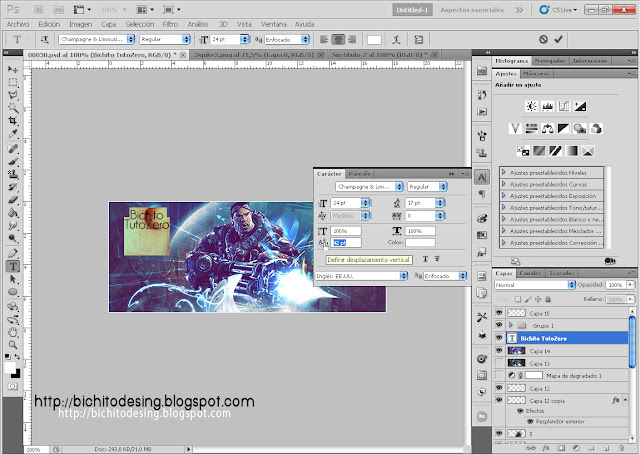This screenshot has height=454, width=640.
Task: Show the Mapa de degradado 1 layer
Action: click(499, 375)
